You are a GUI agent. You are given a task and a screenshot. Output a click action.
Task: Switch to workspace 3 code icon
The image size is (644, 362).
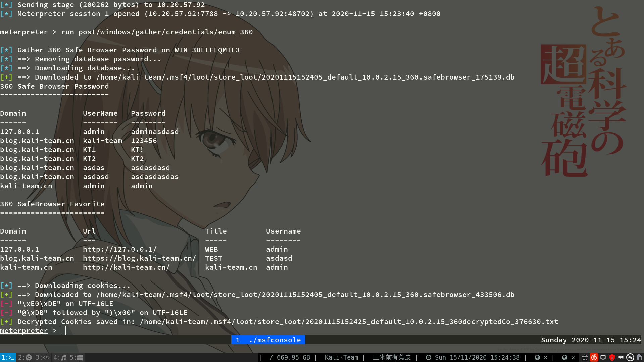tap(43, 358)
